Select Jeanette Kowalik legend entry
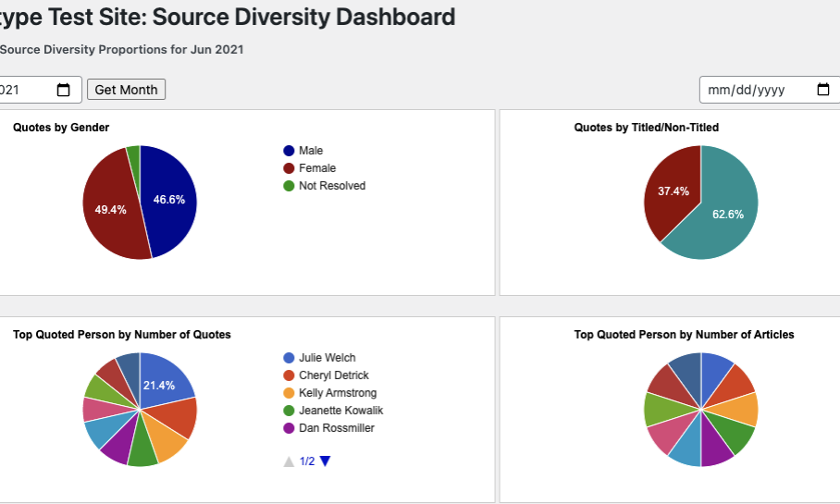The width and height of the screenshot is (840, 504). click(x=340, y=411)
